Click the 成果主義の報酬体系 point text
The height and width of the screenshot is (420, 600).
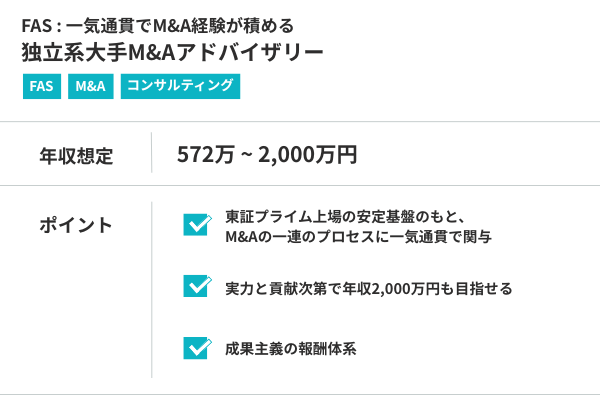[291, 349]
